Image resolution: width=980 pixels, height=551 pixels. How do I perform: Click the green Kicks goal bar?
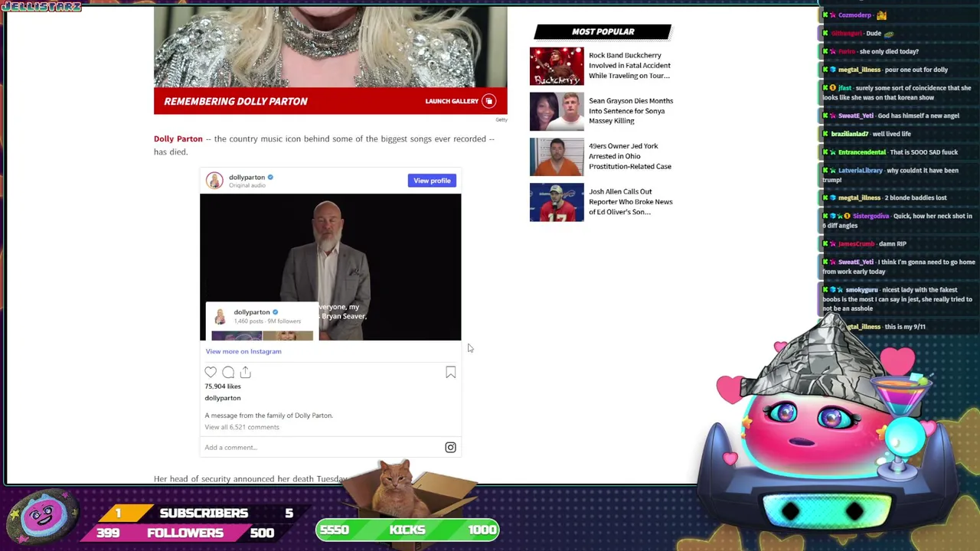(x=407, y=530)
